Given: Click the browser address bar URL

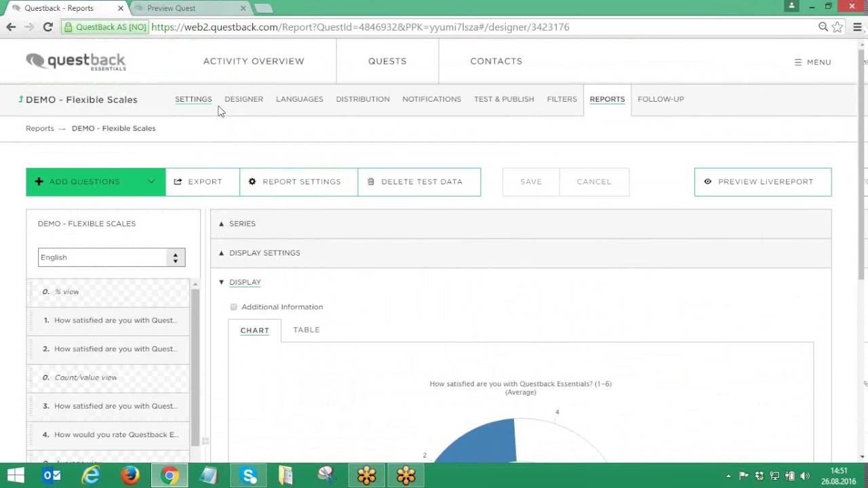Looking at the screenshot, I should click(x=360, y=27).
